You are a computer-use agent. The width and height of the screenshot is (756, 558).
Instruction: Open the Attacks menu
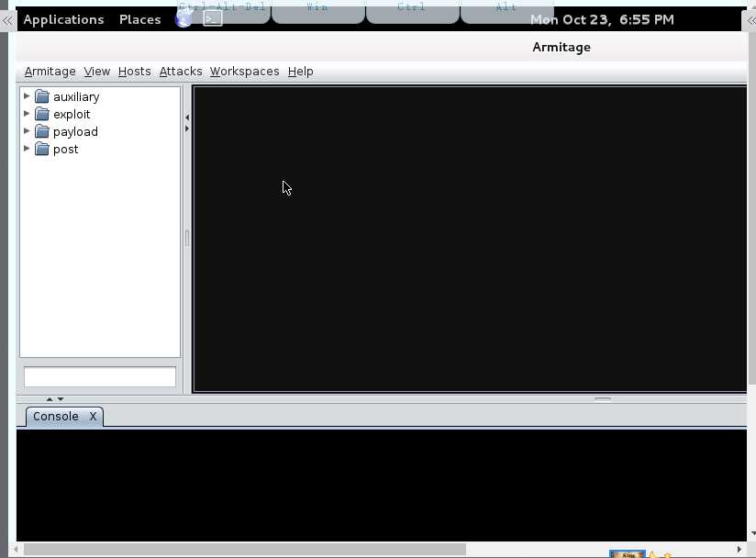(181, 72)
